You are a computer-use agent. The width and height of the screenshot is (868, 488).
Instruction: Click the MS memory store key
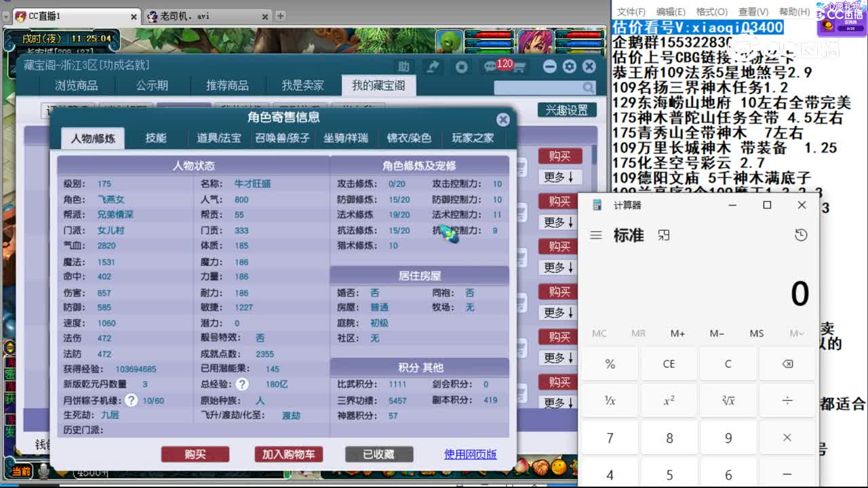click(x=757, y=333)
